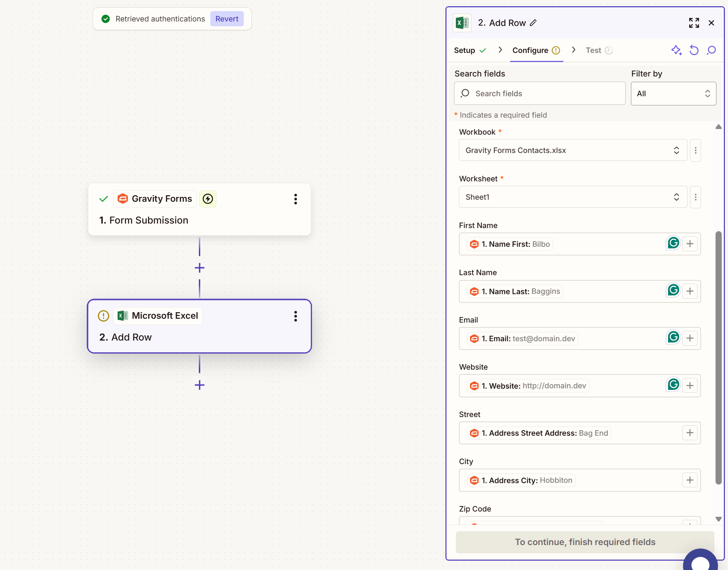Open the three-dot menu on Gravity Forms step
Image resolution: width=728 pixels, height=570 pixels.
(296, 199)
